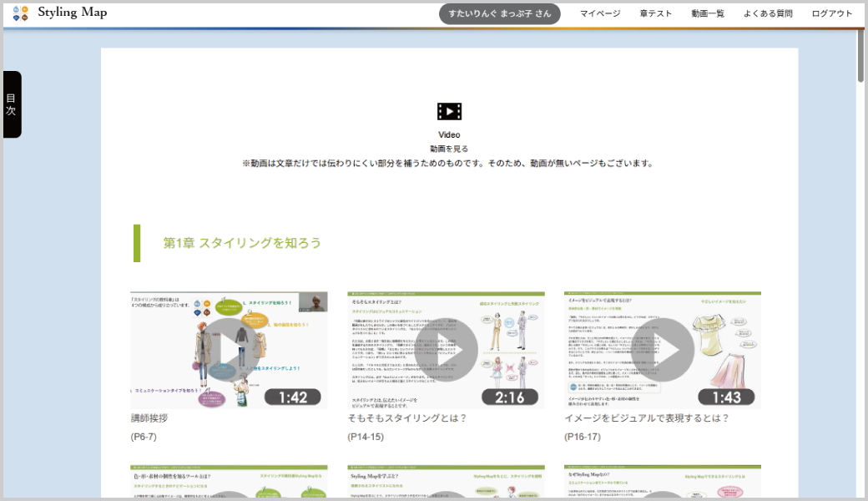Screen dimensions: 868x501
Task: Click the vertical scrollbar thumb
Action: tap(860, 55)
